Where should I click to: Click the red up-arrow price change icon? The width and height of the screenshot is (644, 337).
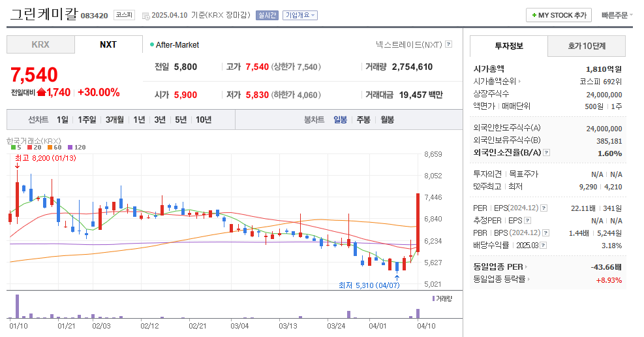click(x=41, y=92)
